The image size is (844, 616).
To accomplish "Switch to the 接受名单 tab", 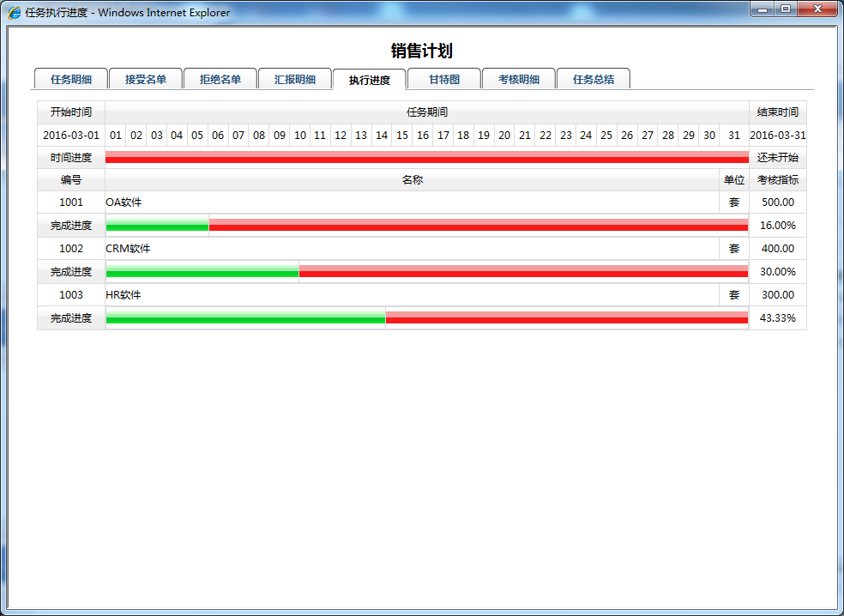I will click(x=146, y=79).
